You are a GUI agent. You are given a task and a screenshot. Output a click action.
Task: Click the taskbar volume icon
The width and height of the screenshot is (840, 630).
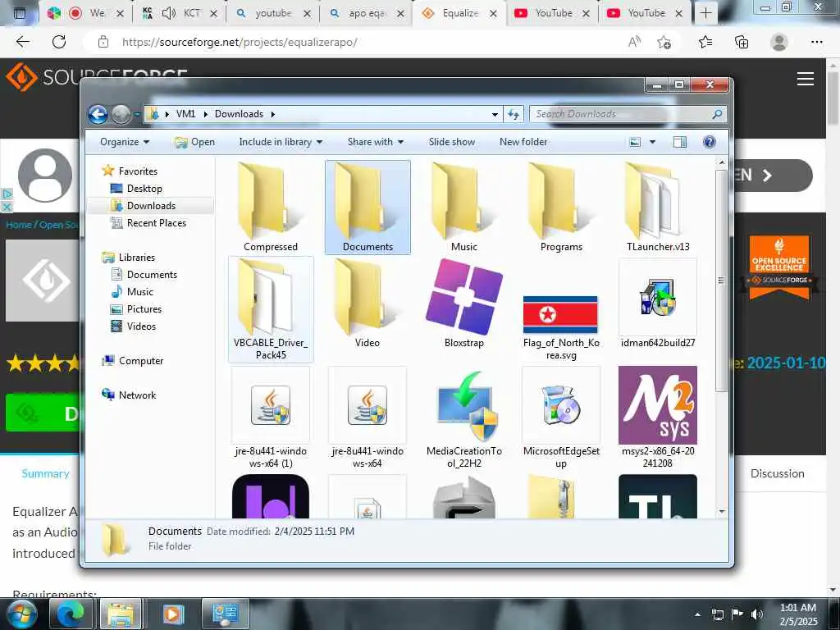(x=756, y=614)
